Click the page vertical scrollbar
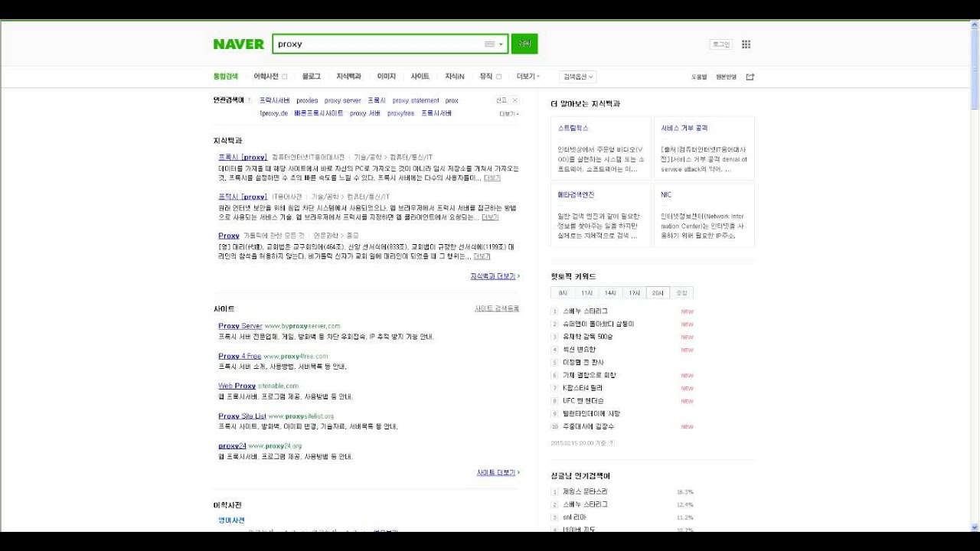This screenshot has width=980, height=551. 975,275
